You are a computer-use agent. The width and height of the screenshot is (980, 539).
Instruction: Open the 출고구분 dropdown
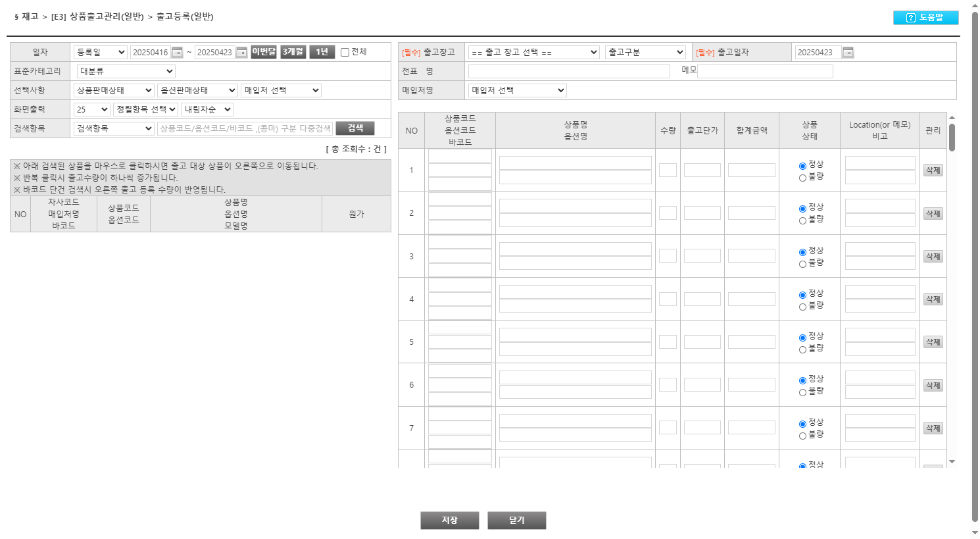[645, 53]
